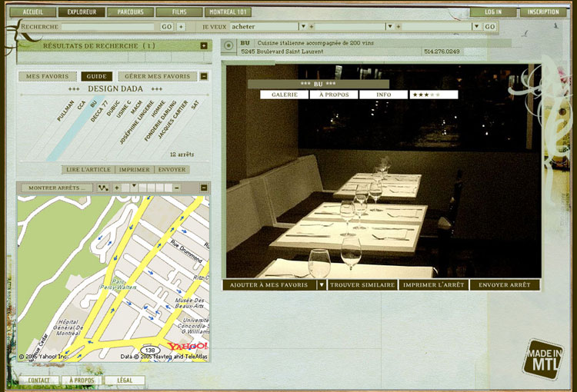Open the second Je veux dropdown arrow
The height and width of the screenshot is (392, 577).
(390, 26)
